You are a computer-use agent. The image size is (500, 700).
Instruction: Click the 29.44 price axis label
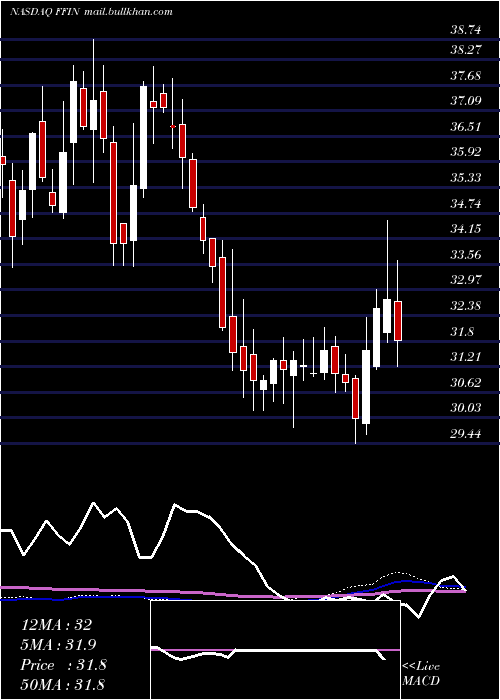pyautogui.click(x=466, y=433)
